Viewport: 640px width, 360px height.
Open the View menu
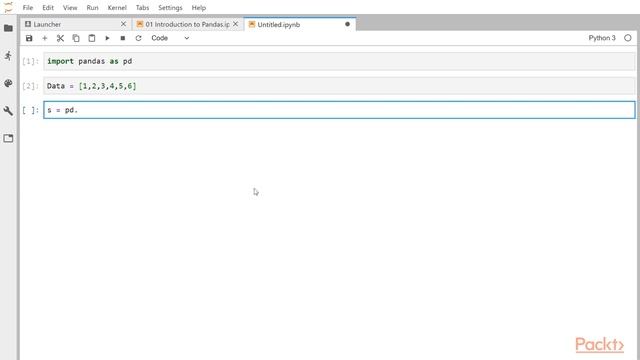pos(70,8)
